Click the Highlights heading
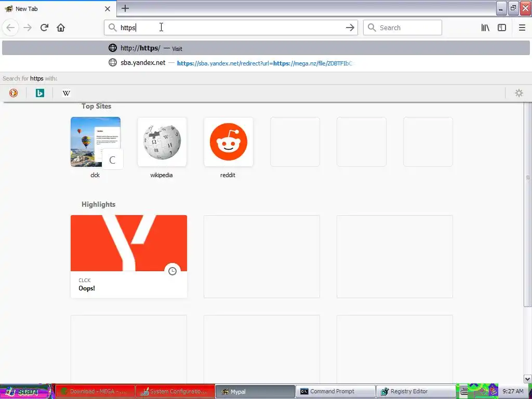The width and height of the screenshot is (532, 399). 98,204
